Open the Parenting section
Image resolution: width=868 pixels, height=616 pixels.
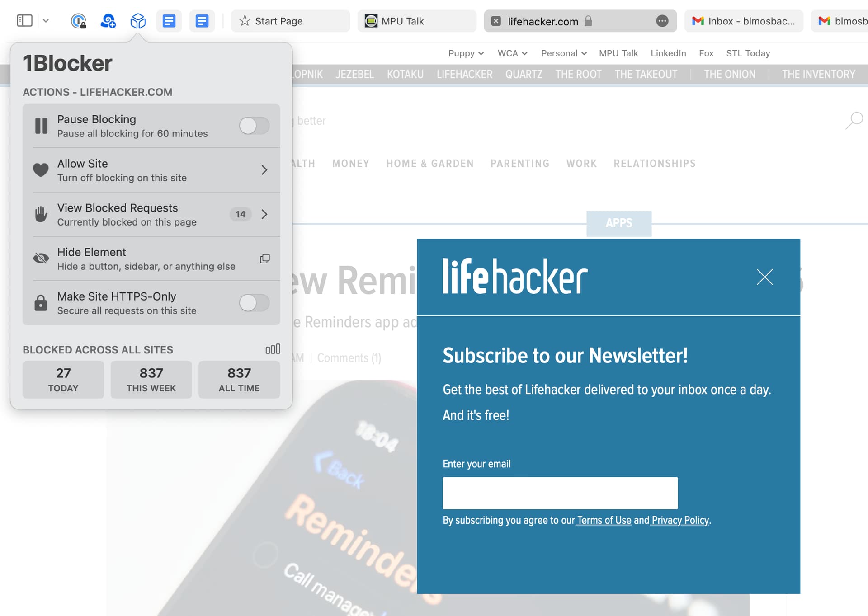coord(520,164)
